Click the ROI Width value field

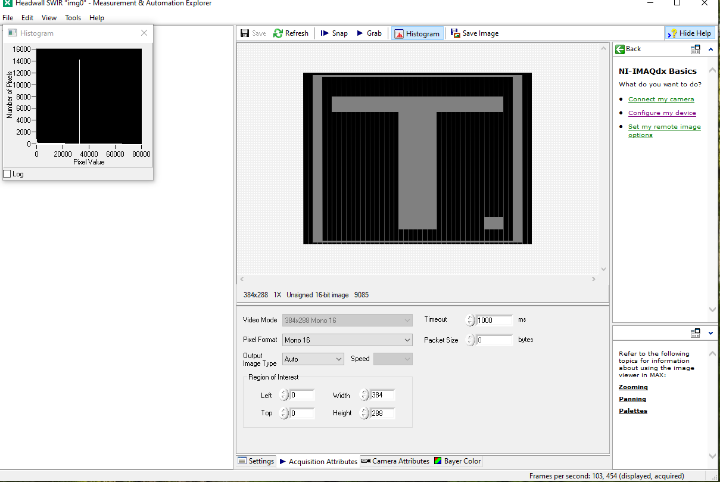tap(382, 395)
